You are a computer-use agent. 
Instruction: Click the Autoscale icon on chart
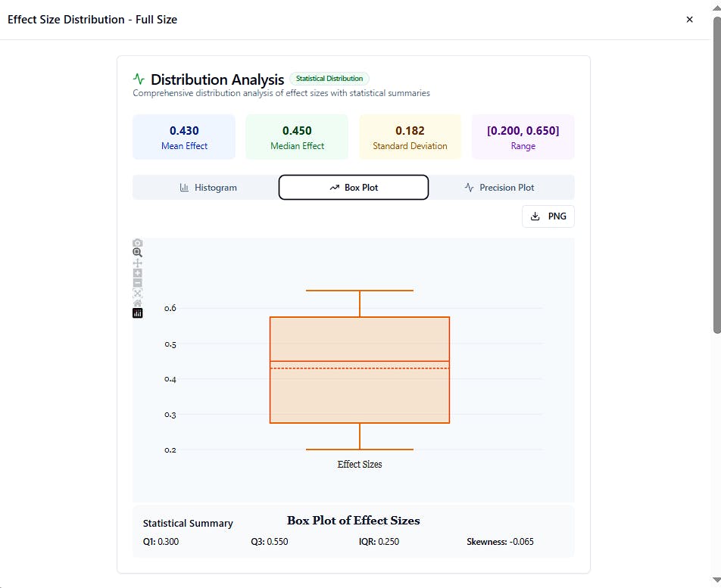tap(138, 293)
